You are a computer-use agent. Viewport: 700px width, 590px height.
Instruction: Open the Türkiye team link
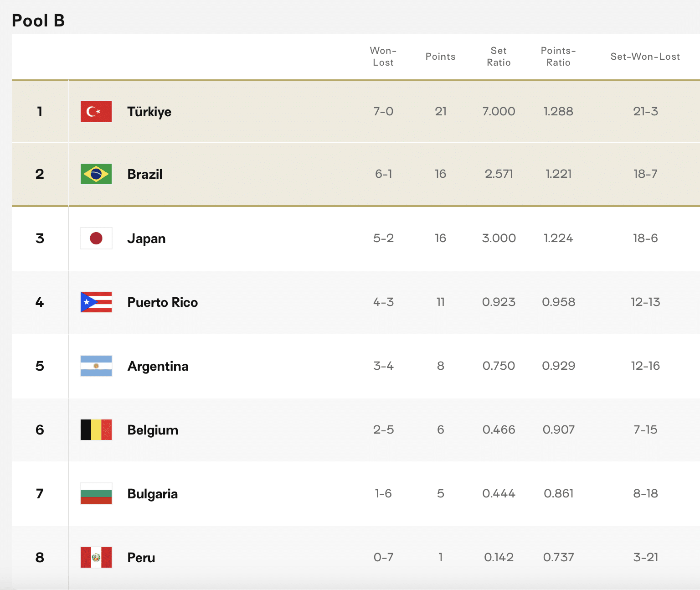tap(149, 112)
